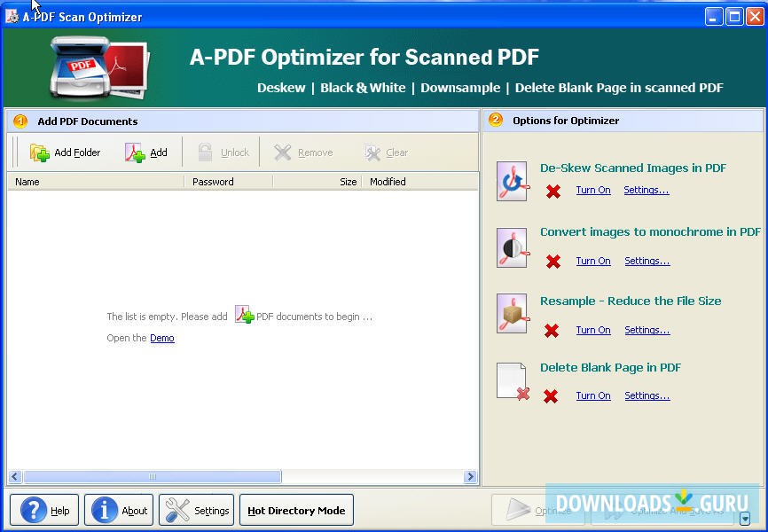Turn On De-Skew Scanned Images
This screenshot has width=768, height=532.
(593, 190)
